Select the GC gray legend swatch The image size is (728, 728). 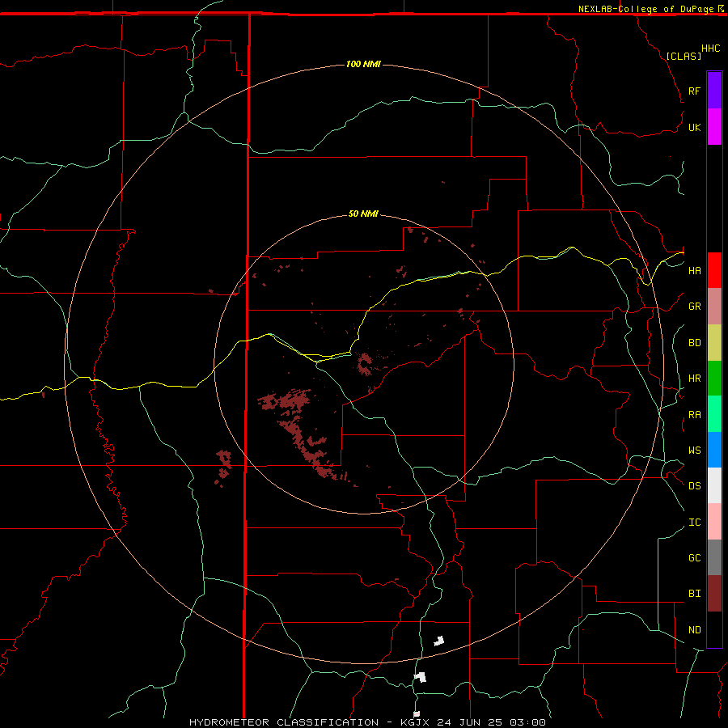(x=714, y=557)
